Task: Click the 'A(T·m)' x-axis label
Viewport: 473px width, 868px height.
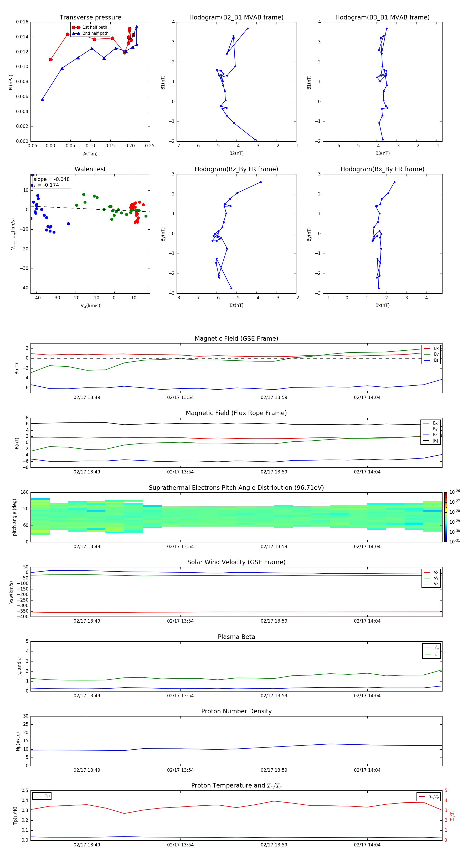Action: pyautogui.click(x=90, y=154)
